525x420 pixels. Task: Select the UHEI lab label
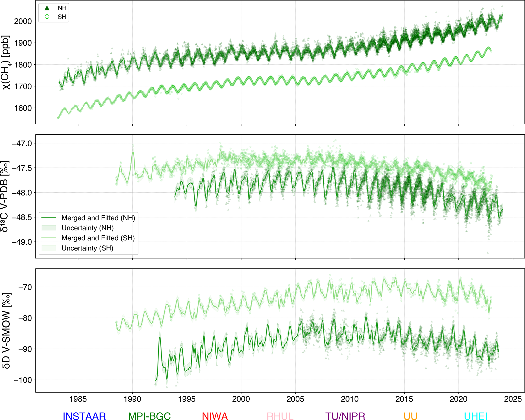475,416
